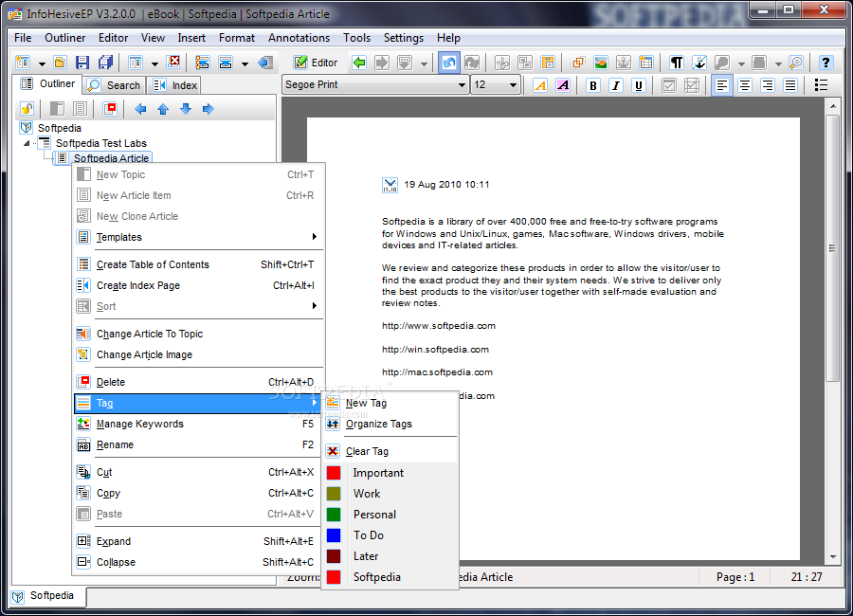Toggle right text alignment

point(767,85)
